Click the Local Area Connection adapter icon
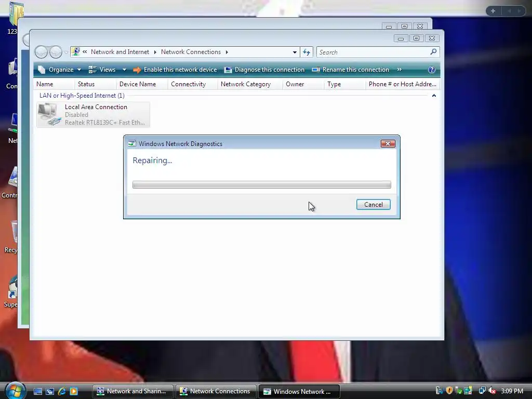Image resolution: width=532 pixels, height=399 pixels. (49, 115)
